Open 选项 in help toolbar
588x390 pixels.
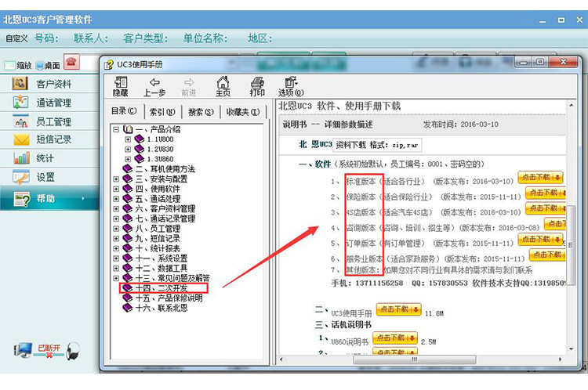click(x=291, y=87)
